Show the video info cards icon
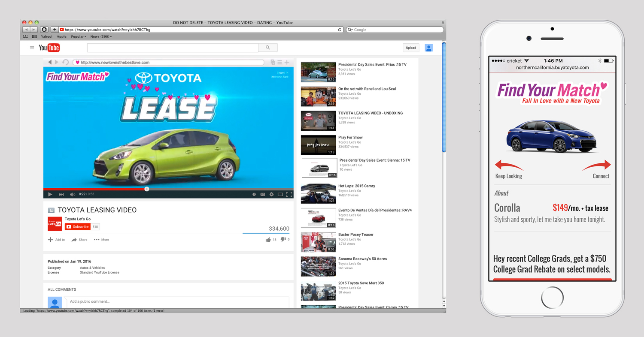Viewport: 644px width, 337px height. pyautogui.click(x=254, y=194)
